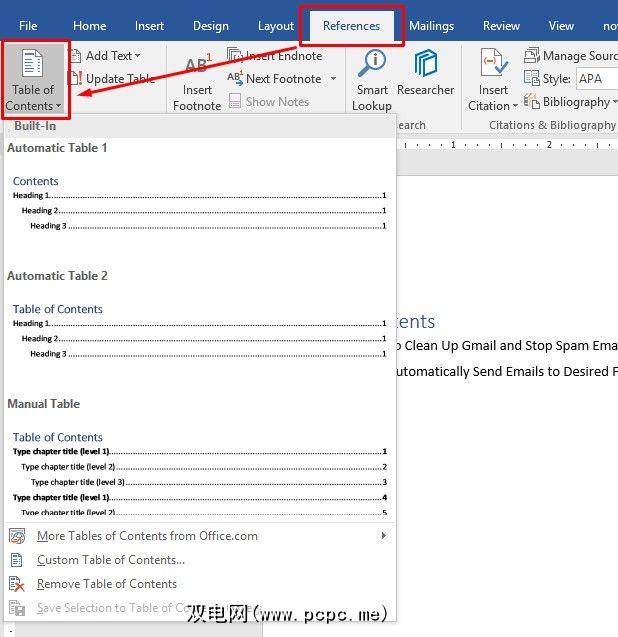Click Manage Sources label
618x637 pixels.
[x=580, y=56]
